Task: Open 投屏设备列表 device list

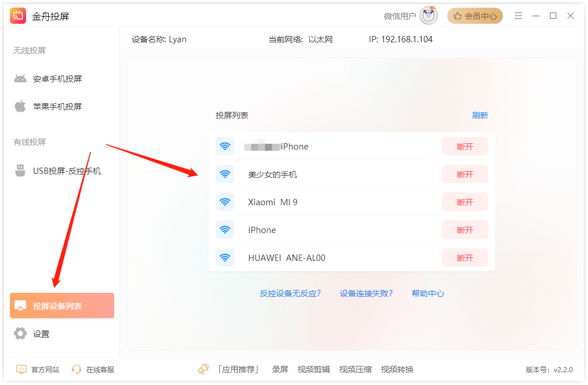Action: click(62, 306)
